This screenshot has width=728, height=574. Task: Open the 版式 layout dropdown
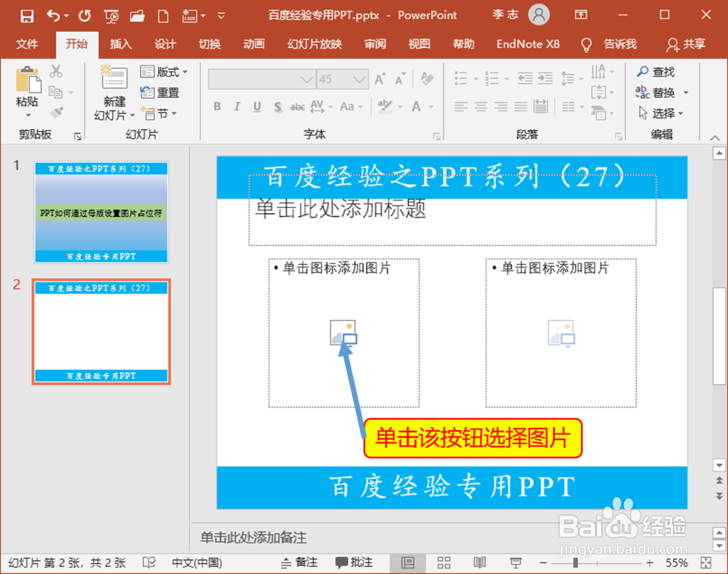(164, 71)
